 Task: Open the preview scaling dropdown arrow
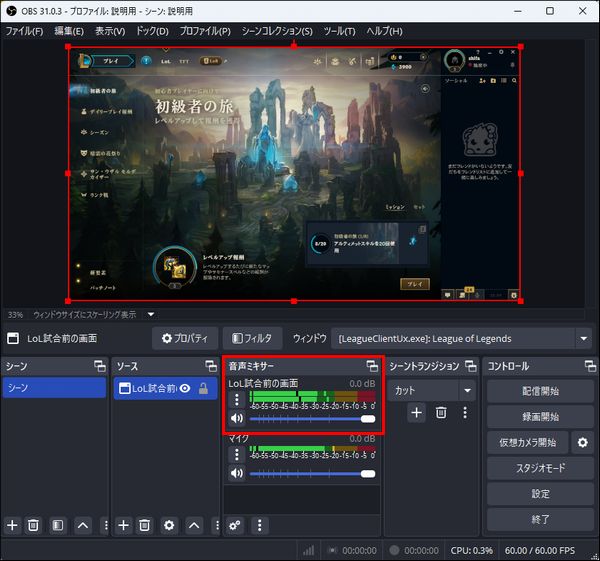click(x=151, y=315)
